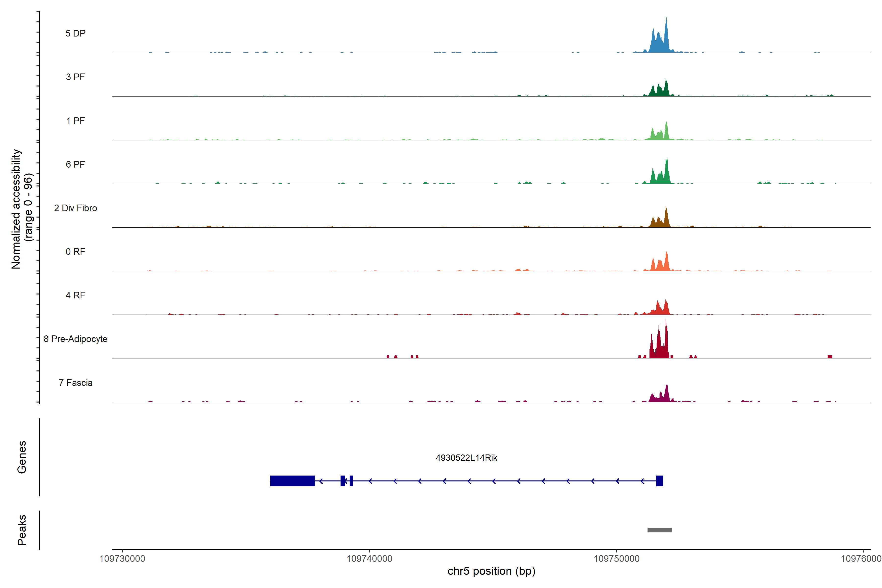Click the 109740000 axis tick label

(369, 559)
